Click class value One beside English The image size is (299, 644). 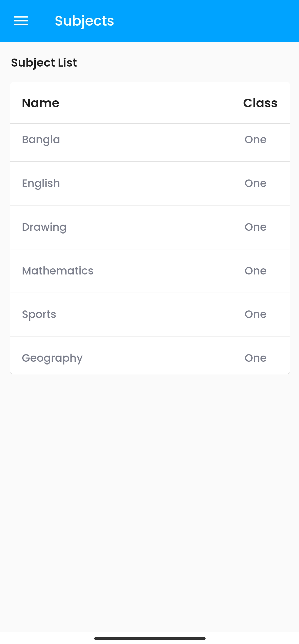pyautogui.click(x=255, y=183)
